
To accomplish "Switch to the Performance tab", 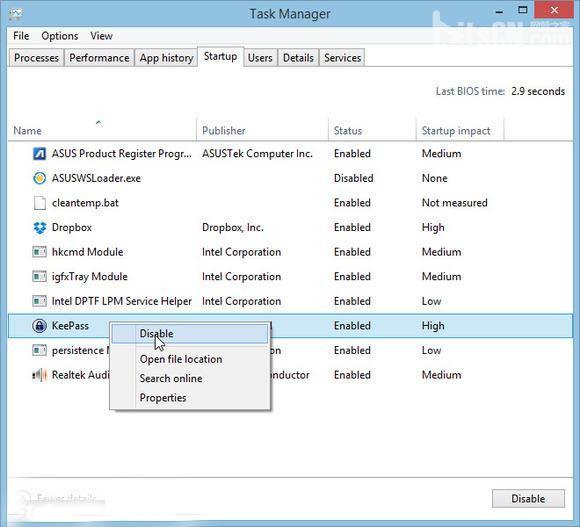I will pyautogui.click(x=99, y=58).
